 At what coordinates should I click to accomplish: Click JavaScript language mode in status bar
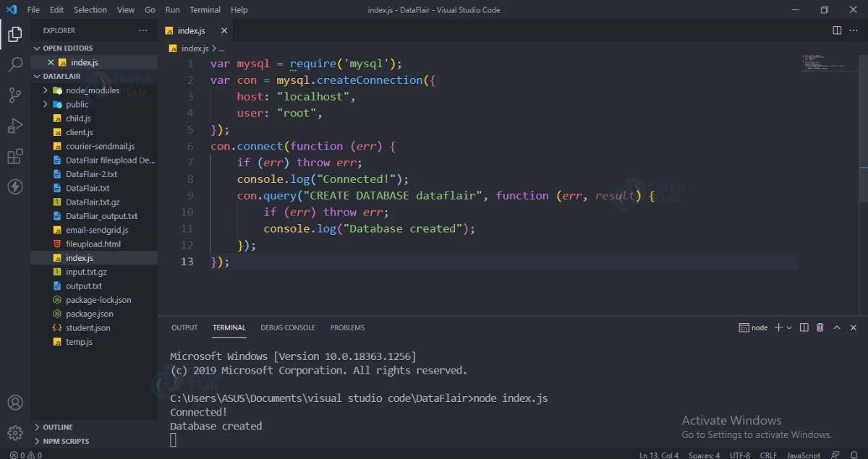(x=803, y=455)
